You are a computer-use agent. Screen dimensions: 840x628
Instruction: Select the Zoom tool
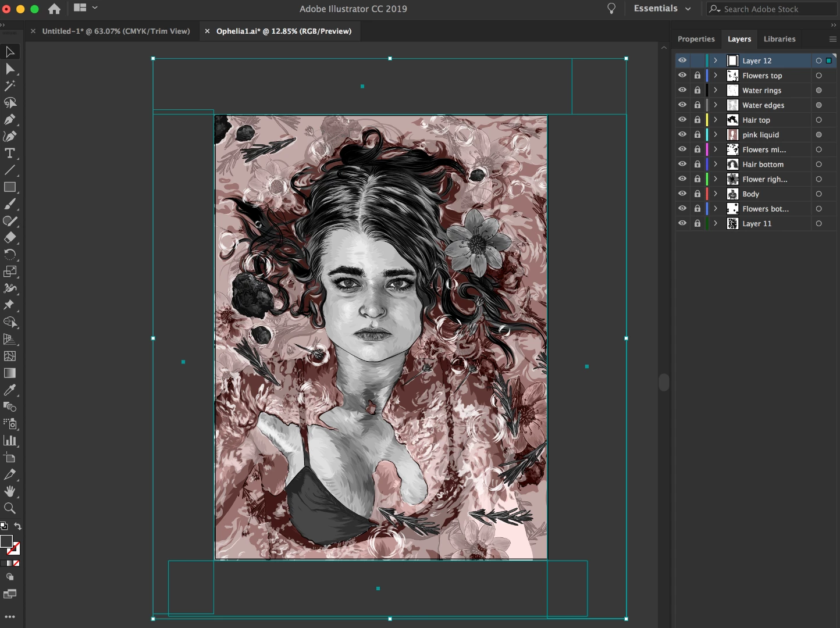point(10,509)
